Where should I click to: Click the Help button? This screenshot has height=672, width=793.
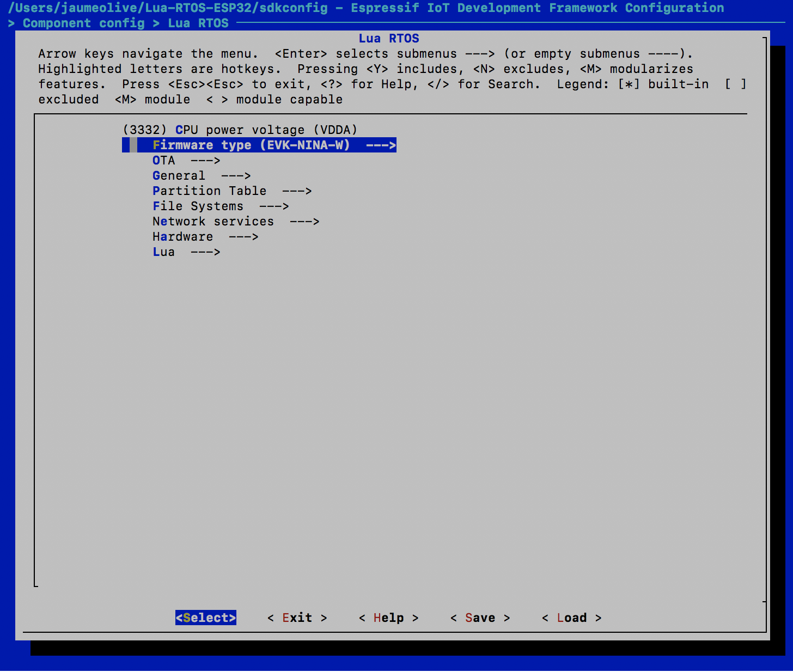click(389, 618)
